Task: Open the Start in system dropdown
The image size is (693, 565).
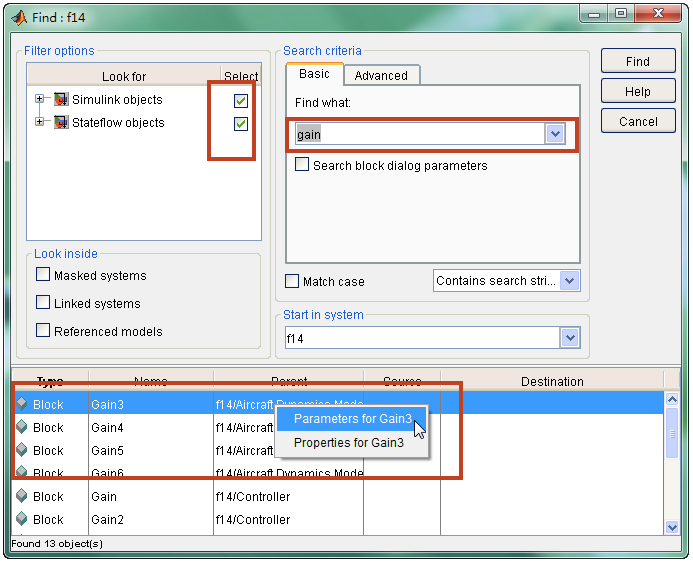Action: 570,338
